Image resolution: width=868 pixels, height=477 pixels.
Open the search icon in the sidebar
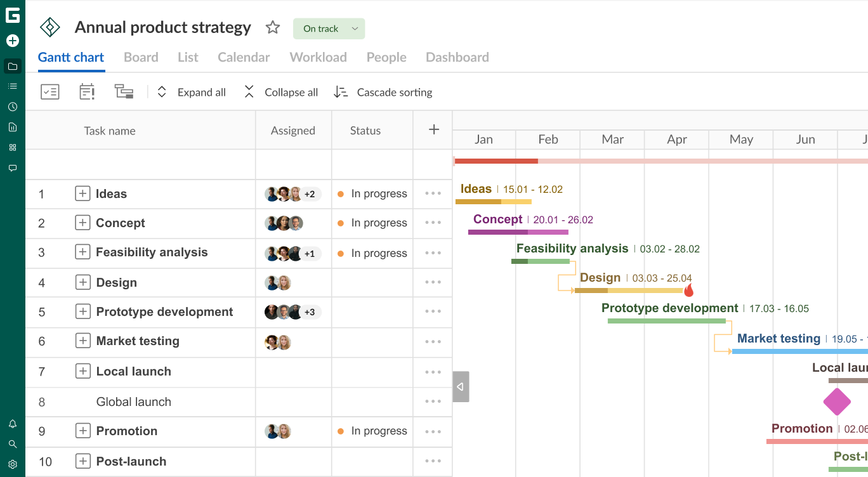(x=12, y=443)
